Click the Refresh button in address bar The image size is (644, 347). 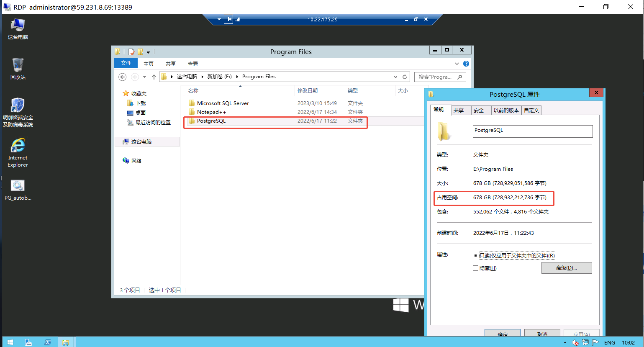[x=405, y=77]
